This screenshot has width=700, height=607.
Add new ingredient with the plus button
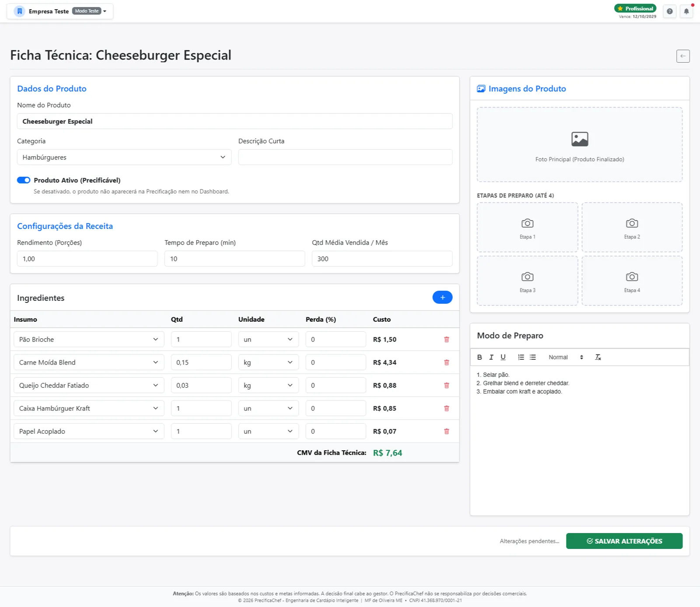coord(442,298)
